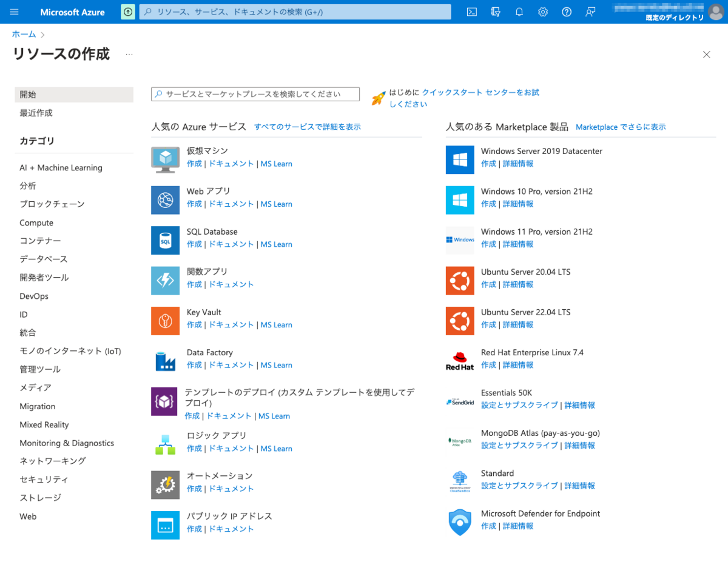Open the Migration category
Viewport: 728px width, 562px height.
[x=37, y=406]
